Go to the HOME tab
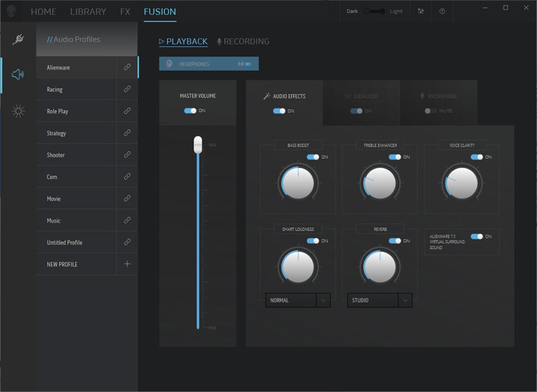 click(44, 11)
